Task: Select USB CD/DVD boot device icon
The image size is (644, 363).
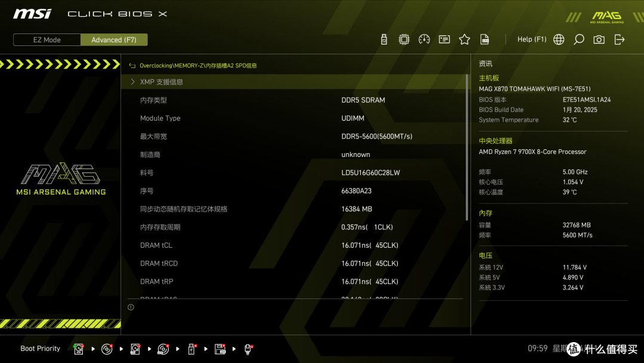Action: (x=163, y=349)
